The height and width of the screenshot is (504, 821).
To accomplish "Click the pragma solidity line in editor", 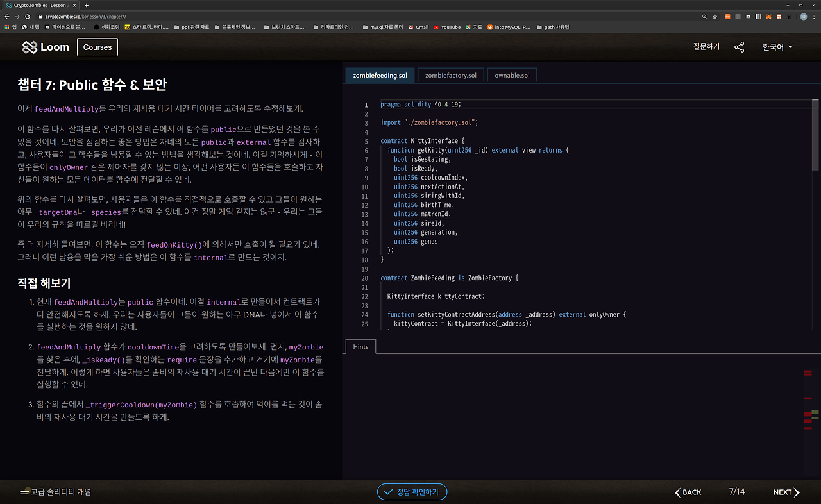I will [x=421, y=105].
